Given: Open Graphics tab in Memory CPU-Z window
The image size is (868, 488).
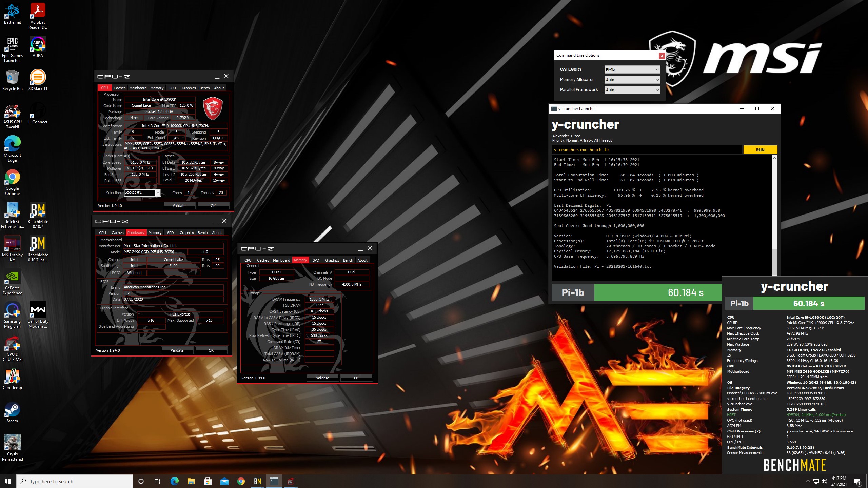Looking at the screenshot, I should [x=332, y=260].
